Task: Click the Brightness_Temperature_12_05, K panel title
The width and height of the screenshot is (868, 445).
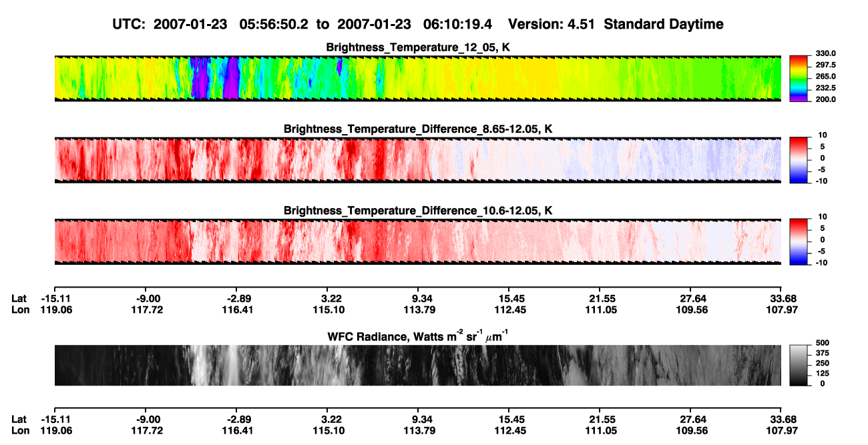Action: tap(418, 48)
